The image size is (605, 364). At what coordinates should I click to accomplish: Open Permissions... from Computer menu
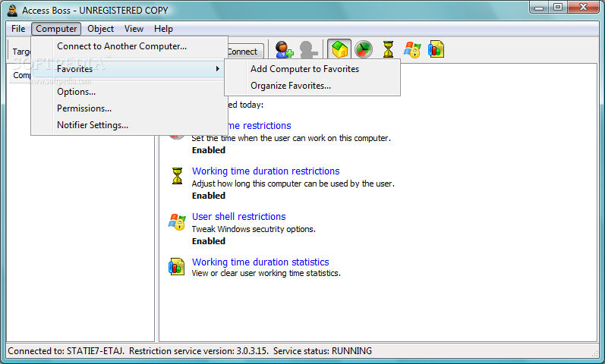pos(130,108)
